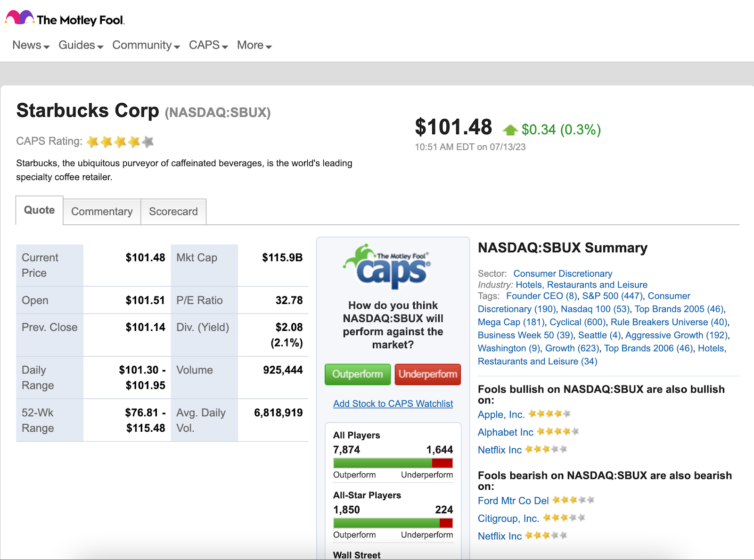Open the Community dropdown menu
754x560 pixels.
[146, 45]
